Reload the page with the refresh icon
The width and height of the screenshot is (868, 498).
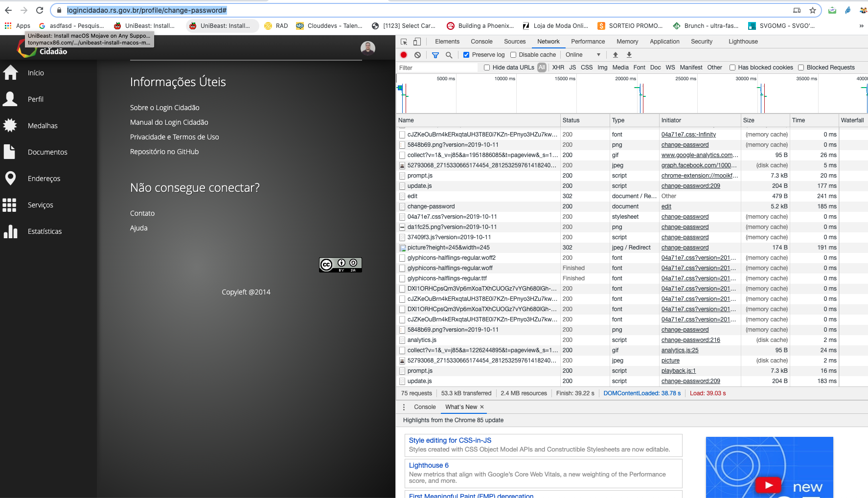[x=40, y=10]
